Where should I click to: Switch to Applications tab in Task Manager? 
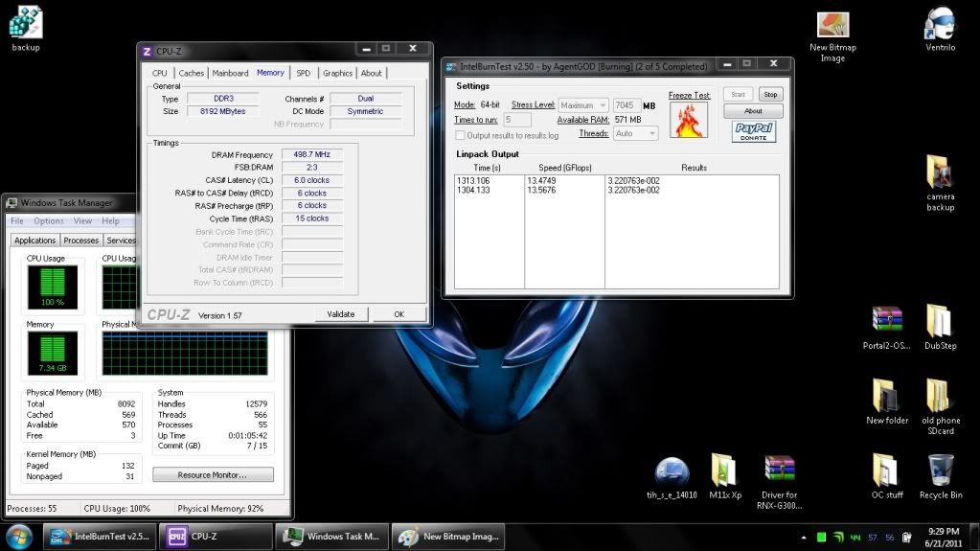35,241
